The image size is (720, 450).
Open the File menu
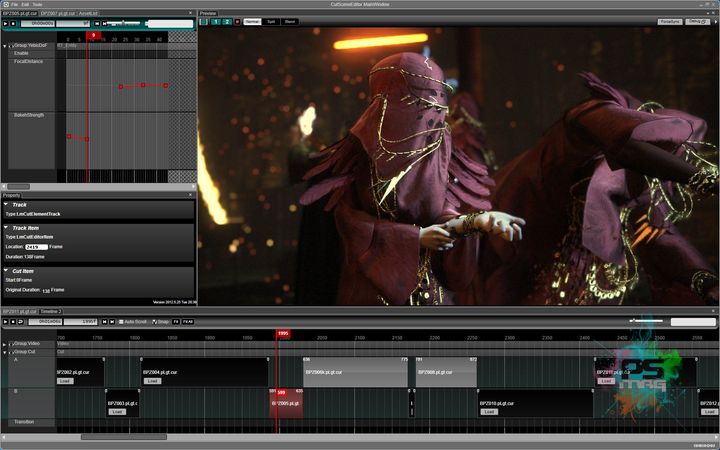pyautogui.click(x=14, y=4)
